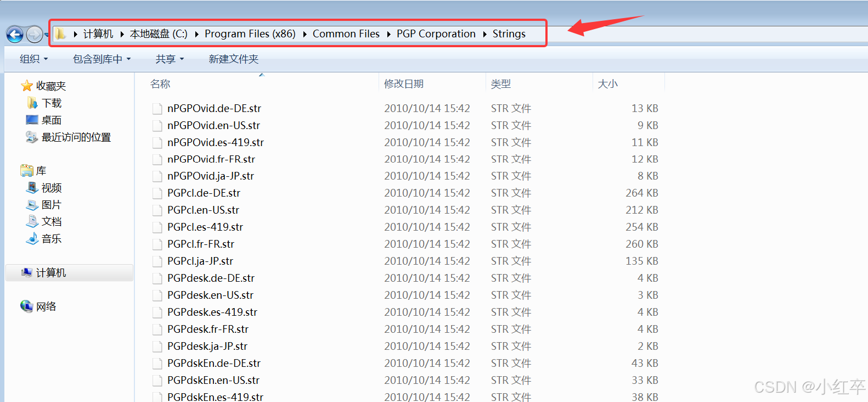Expand the arrow after PGP Corporation in address bar
This screenshot has height=402, width=868.
(484, 34)
